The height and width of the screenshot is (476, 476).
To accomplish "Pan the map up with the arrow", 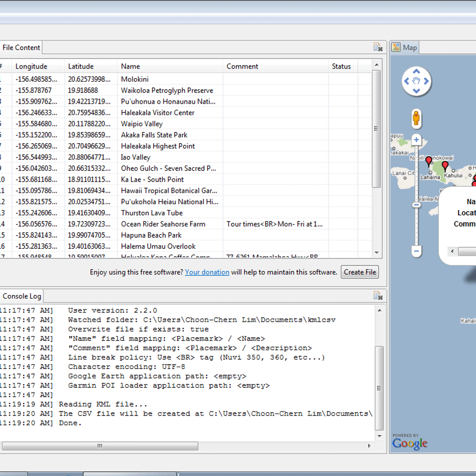I will [416, 72].
